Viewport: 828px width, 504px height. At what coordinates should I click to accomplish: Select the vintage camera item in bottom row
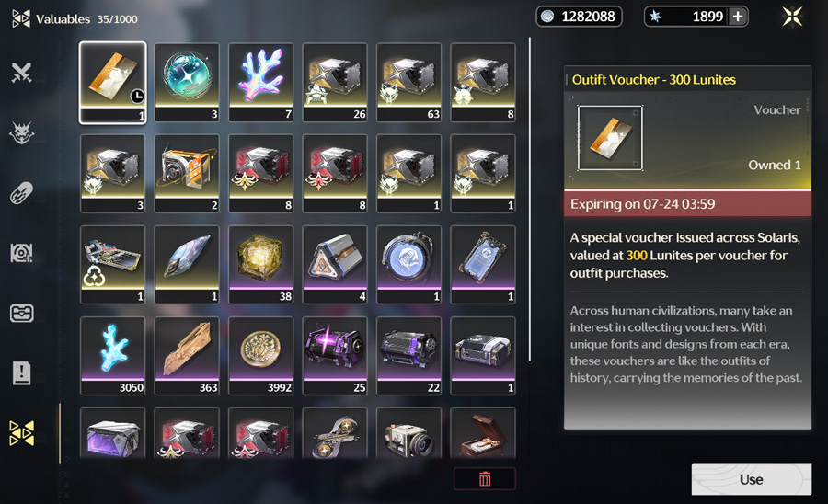pyautogui.click(x=408, y=433)
